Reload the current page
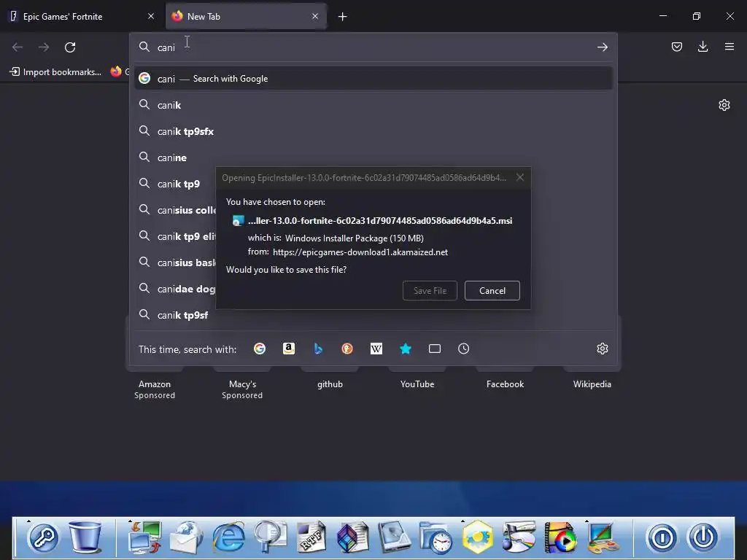The image size is (747, 560). tap(70, 47)
